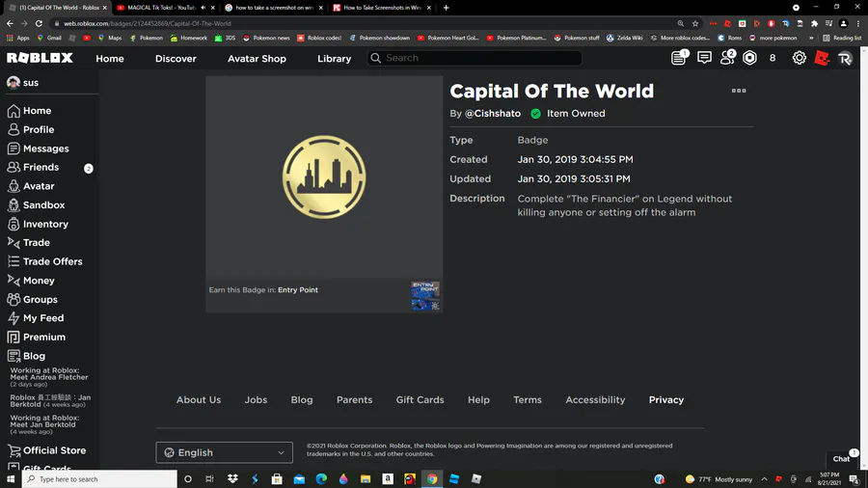Open the Entry Point game link

(x=298, y=290)
